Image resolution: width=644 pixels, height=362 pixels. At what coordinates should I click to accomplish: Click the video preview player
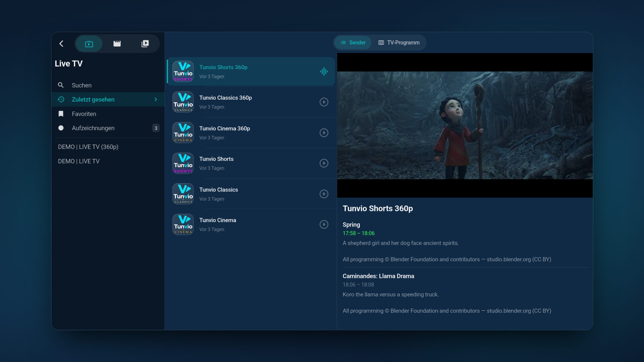[x=465, y=125]
